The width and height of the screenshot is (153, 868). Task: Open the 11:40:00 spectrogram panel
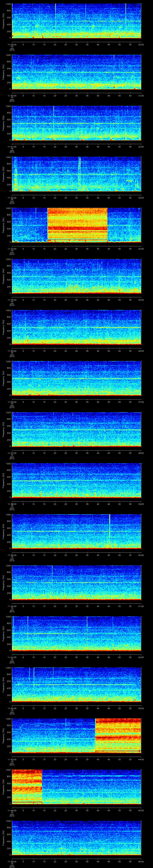76,582
